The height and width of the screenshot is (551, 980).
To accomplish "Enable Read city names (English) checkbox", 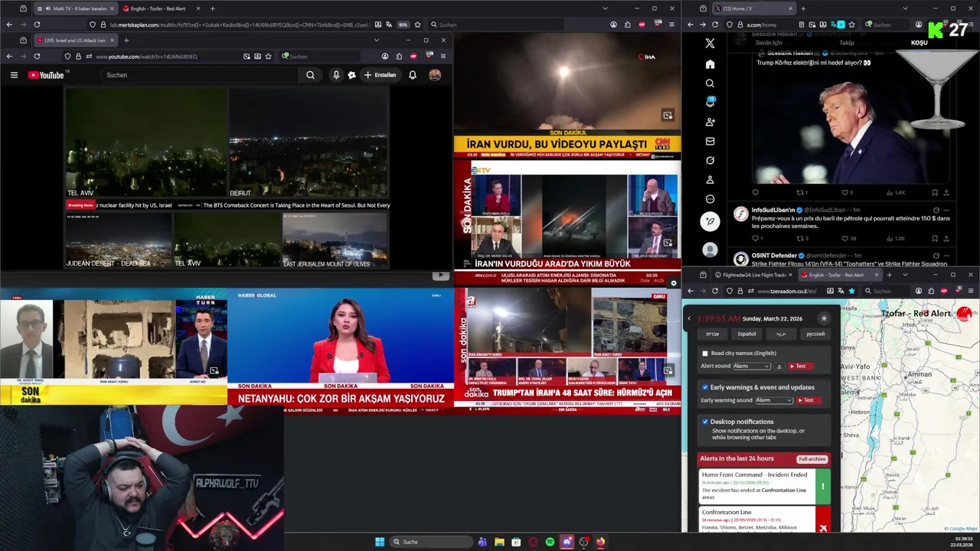I will point(705,354).
